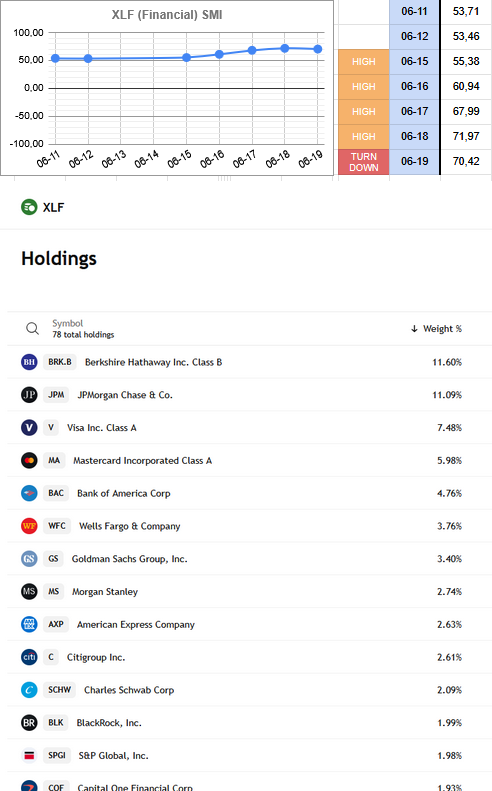
Task: Select the GS ticker badge
Action: [x=53, y=558]
